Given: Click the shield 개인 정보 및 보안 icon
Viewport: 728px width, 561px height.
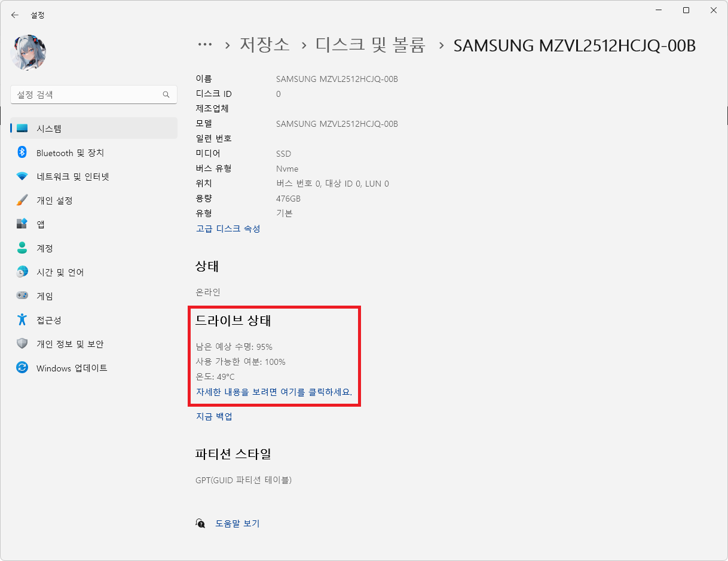Looking at the screenshot, I should click(22, 344).
